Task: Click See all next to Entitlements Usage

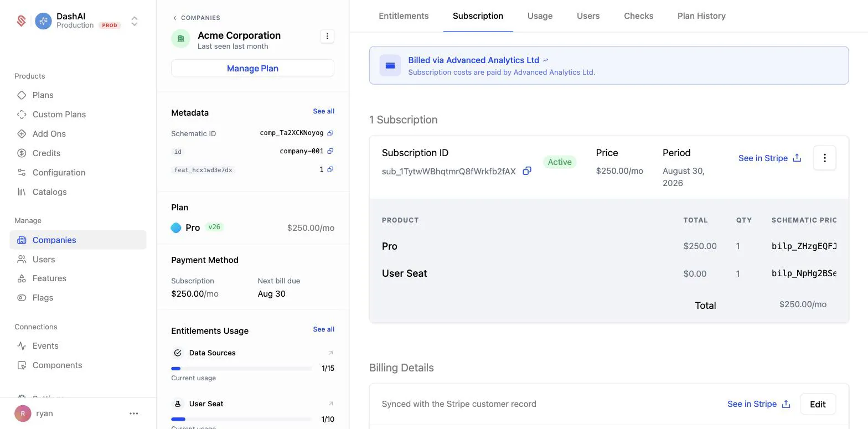Action: click(323, 329)
